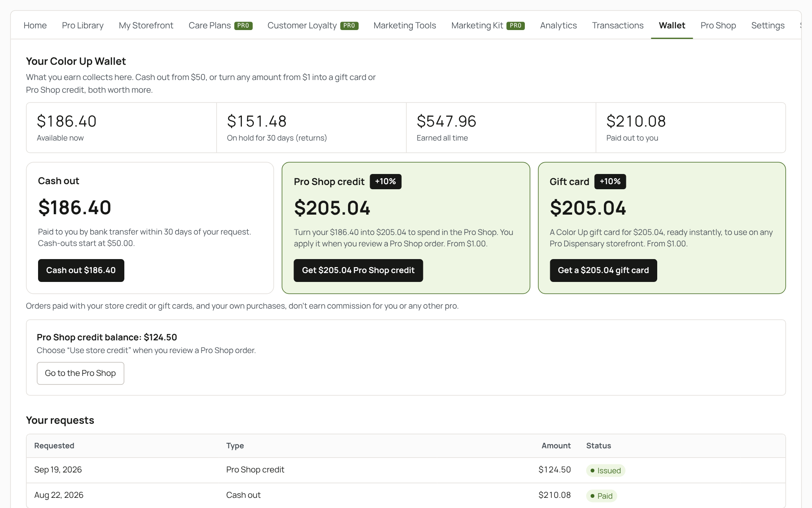Click the Your Color Up Wallet heading

76,61
